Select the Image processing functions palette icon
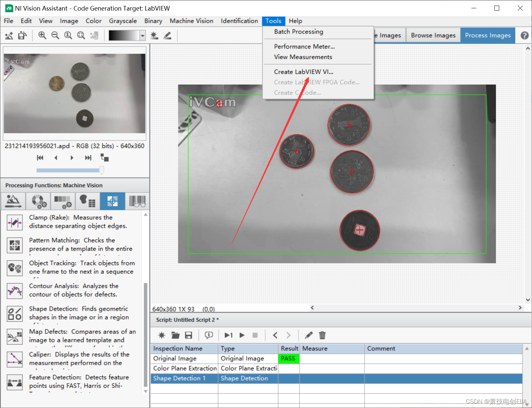This screenshot has width=532, height=408. 13,201
